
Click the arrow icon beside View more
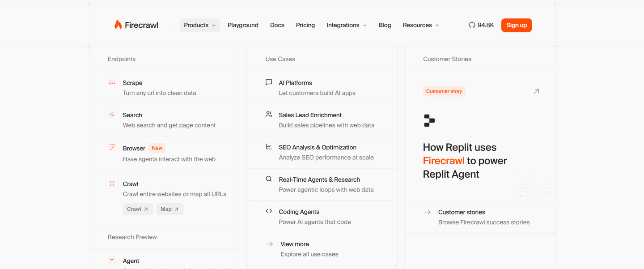[270, 244]
